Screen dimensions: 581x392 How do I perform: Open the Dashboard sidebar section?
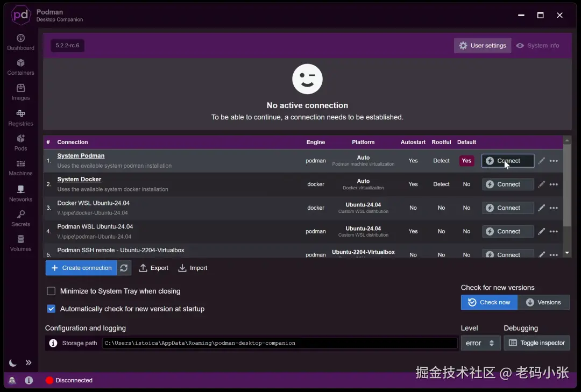(21, 42)
